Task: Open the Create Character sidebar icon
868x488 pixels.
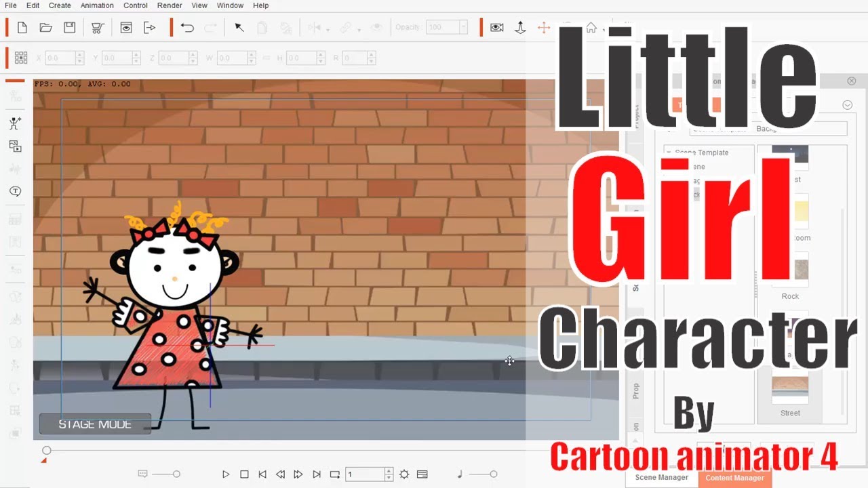Action: point(15,123)
